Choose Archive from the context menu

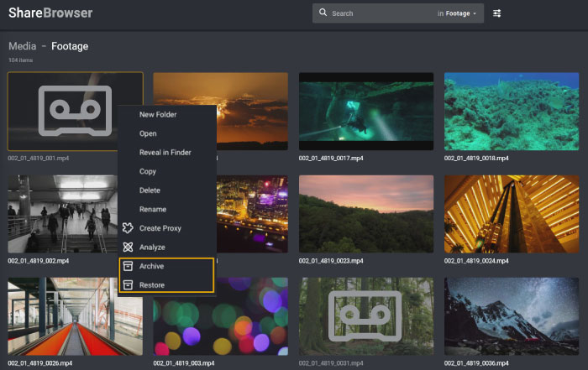[x=167, y=266]
